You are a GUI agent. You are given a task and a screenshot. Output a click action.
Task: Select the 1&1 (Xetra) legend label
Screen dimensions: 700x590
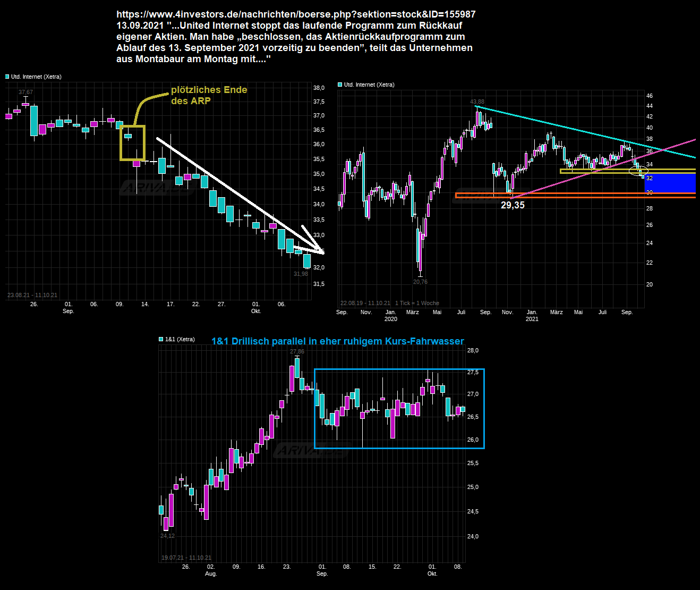click(180, 339)
